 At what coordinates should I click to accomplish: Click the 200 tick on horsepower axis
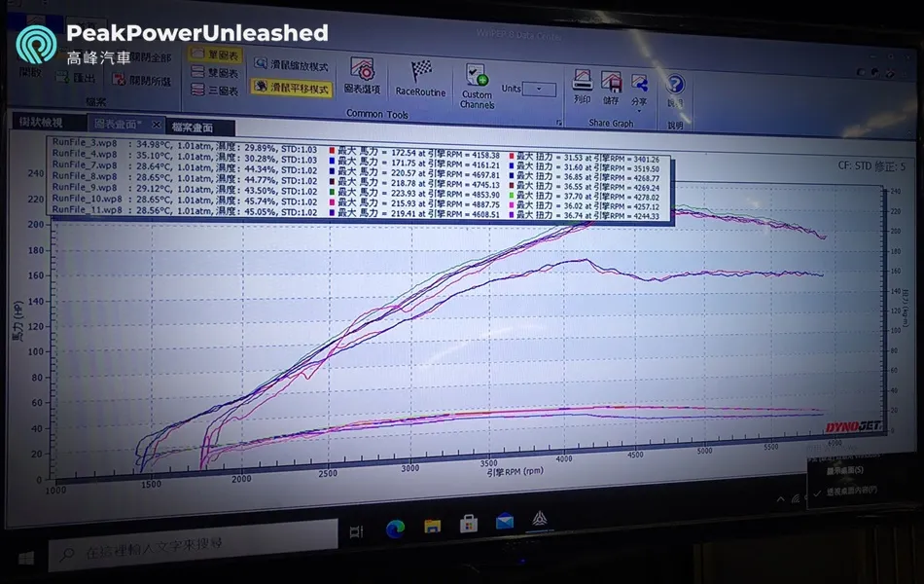tap(36, 224)
